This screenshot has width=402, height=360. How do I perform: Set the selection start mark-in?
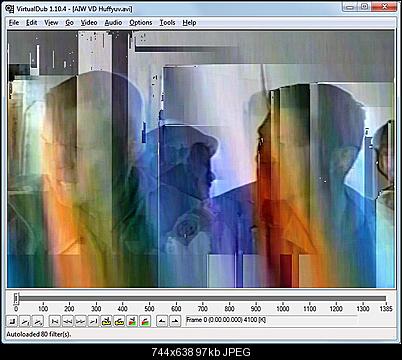pyautogui.click(x=162, y=321)
